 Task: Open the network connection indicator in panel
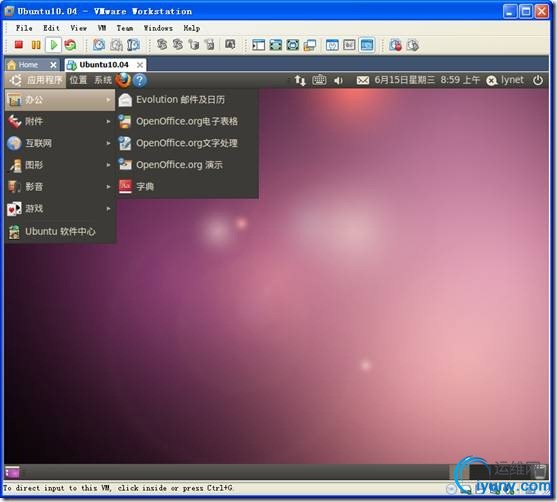pyautogui.click(x=300, y=81)
